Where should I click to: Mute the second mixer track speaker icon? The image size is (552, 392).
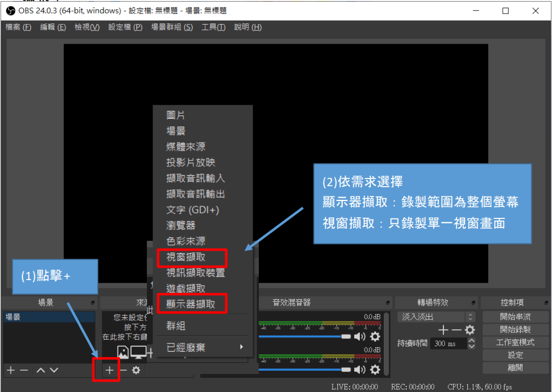pos(359,370)
